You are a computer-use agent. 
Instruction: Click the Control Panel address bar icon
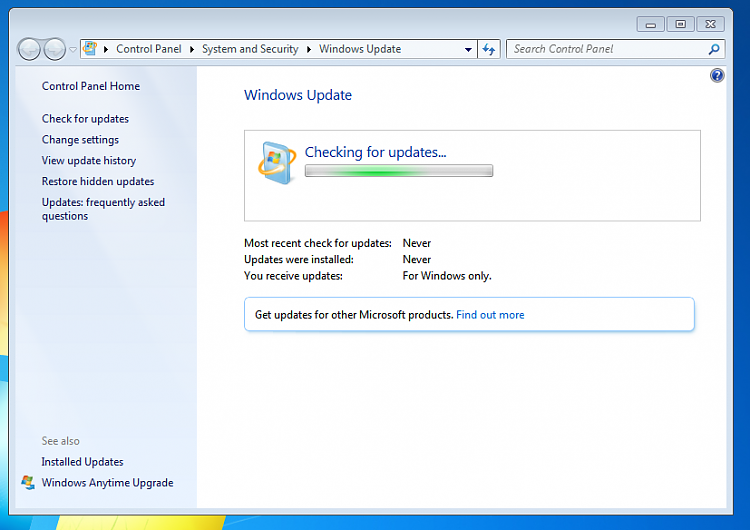pyautogui.click(x=90, y=49)
